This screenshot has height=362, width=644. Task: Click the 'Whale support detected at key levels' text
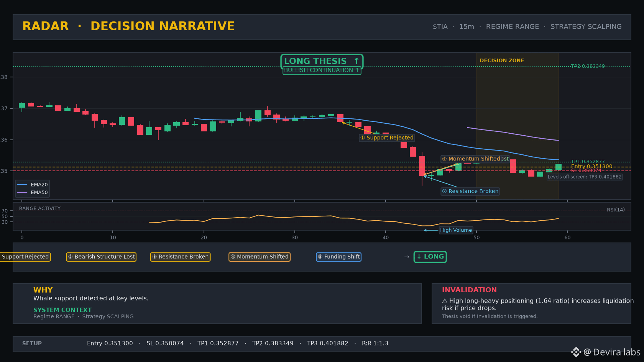[x=91, y=298]
